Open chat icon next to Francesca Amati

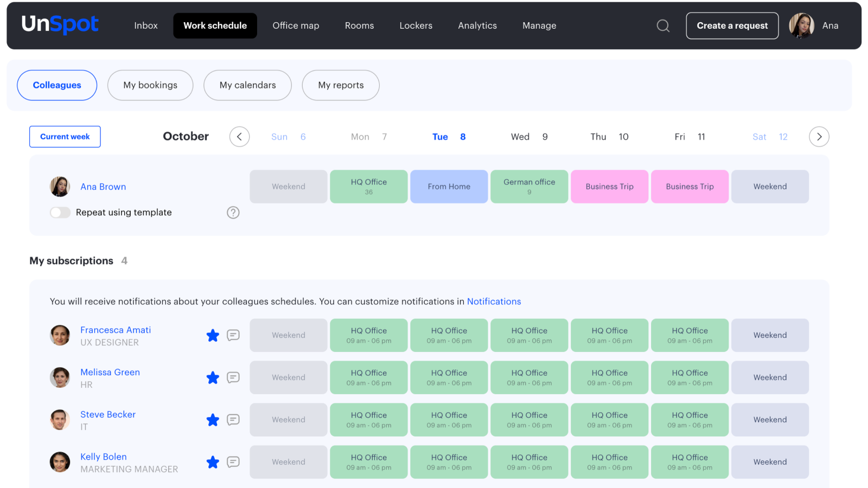click(x=233, y=336)
